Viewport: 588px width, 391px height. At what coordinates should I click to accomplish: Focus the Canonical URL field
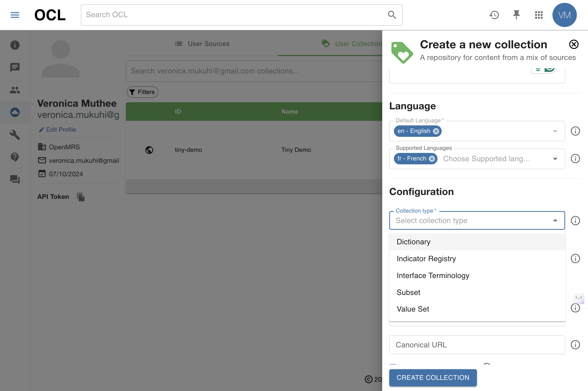coord(477,345)
